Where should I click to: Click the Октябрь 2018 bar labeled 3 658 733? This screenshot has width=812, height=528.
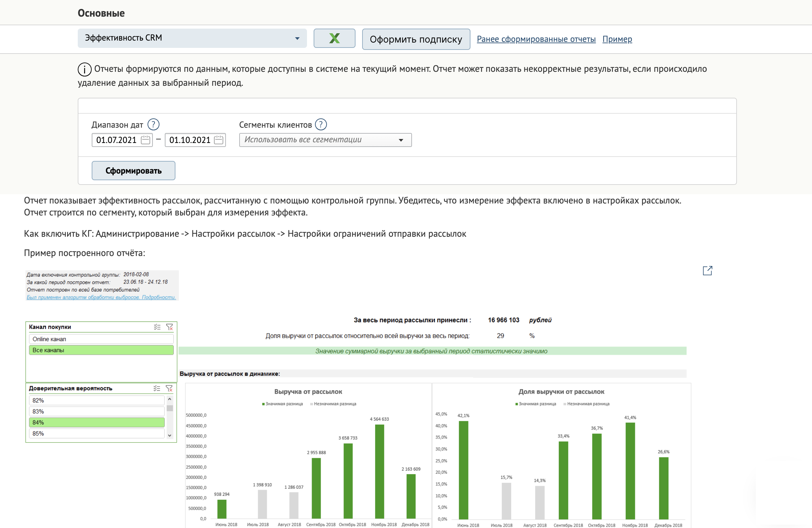[x=348, y=481]
